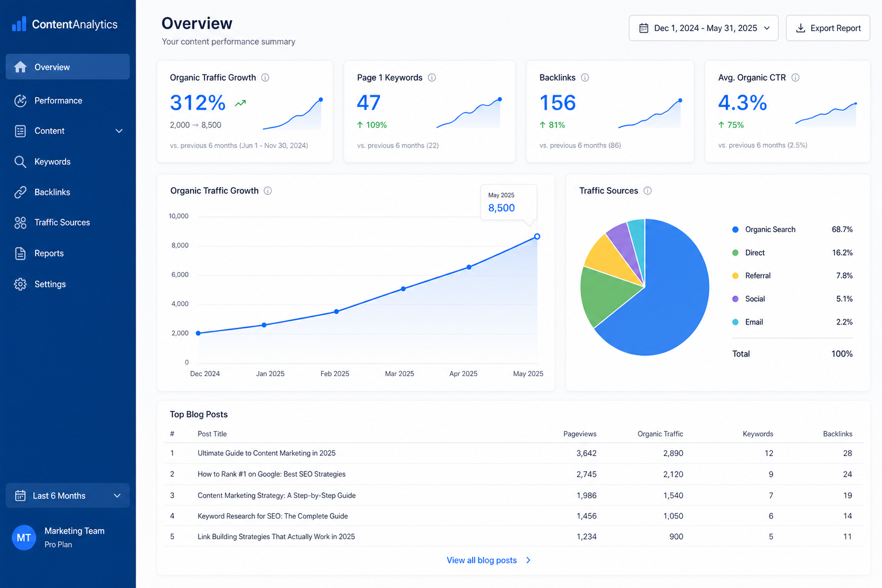The height and width of the screenshot is (588, 882).
Task: Navigate to Backlinks in sidebar
Action: click(x=68, y=192)
